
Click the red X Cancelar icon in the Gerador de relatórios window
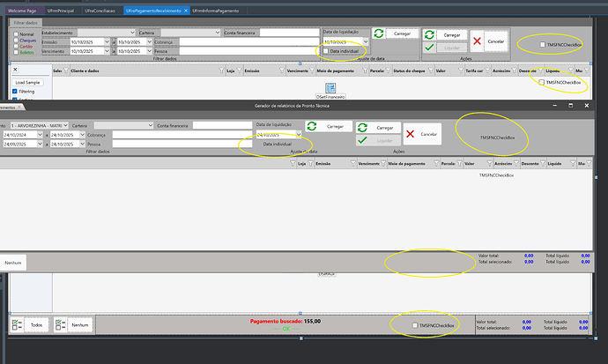tap(410, 134)
